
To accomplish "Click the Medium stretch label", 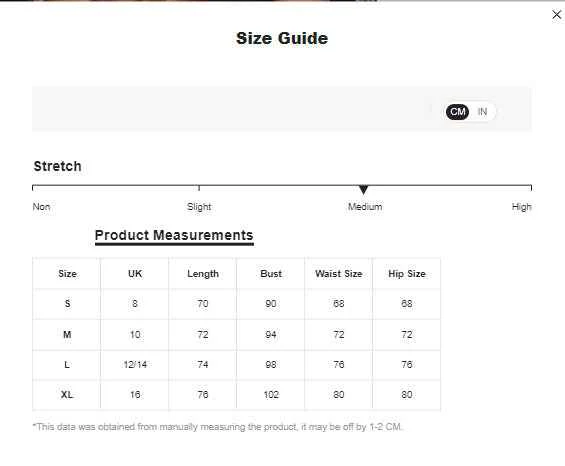I will 365,207.
